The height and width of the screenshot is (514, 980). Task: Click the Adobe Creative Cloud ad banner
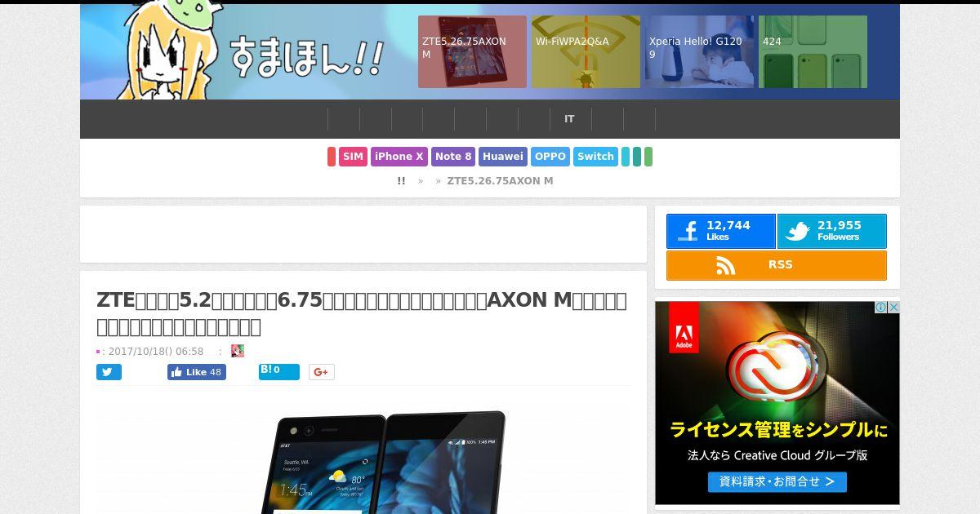click(x=777, y=403)
